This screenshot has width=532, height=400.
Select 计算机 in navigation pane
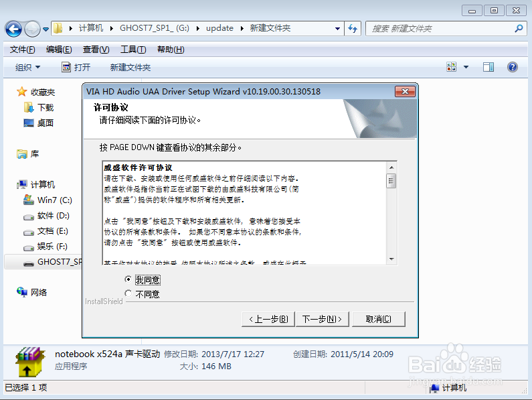tap(43, 184)
